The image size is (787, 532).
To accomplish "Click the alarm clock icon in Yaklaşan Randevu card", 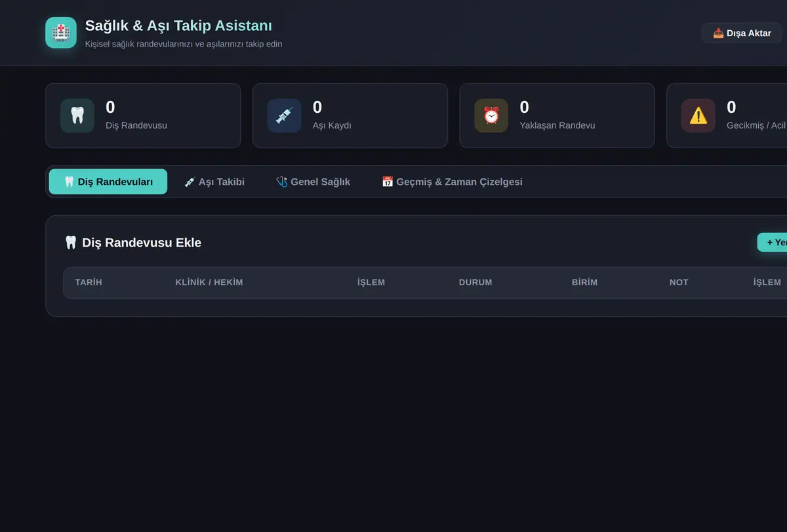I will [x=491, y=116].
